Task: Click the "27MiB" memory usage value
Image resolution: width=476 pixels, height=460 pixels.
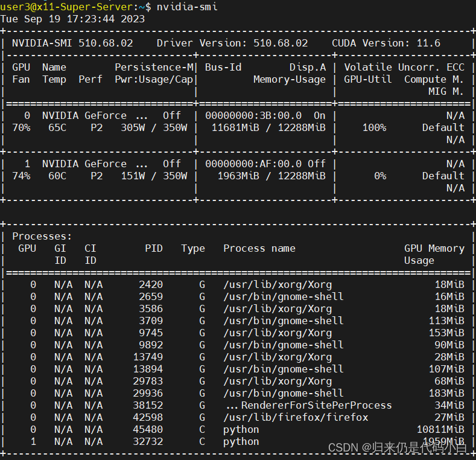Action: click(x=449, y=418)
